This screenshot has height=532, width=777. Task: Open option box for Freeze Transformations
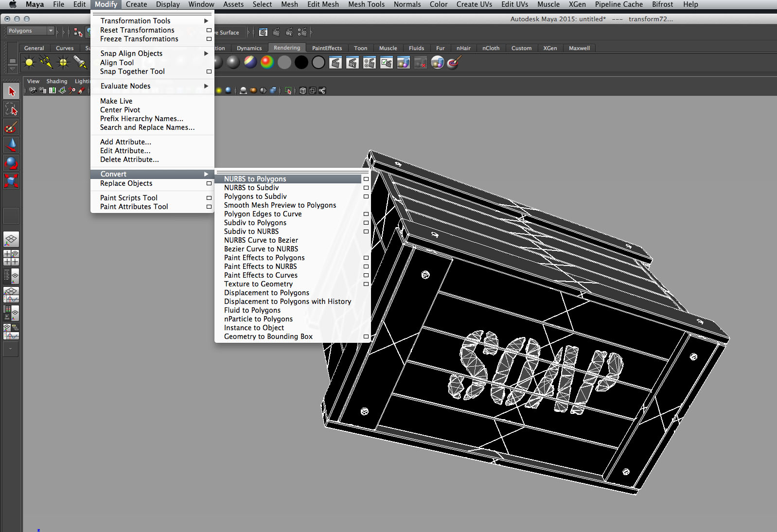209,39
